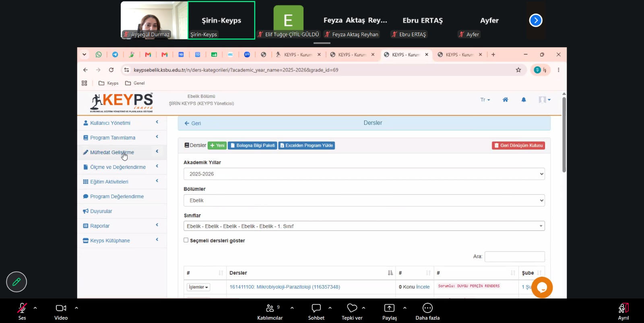Sort the Dersler column
The image size is (644, 323).
311,273
